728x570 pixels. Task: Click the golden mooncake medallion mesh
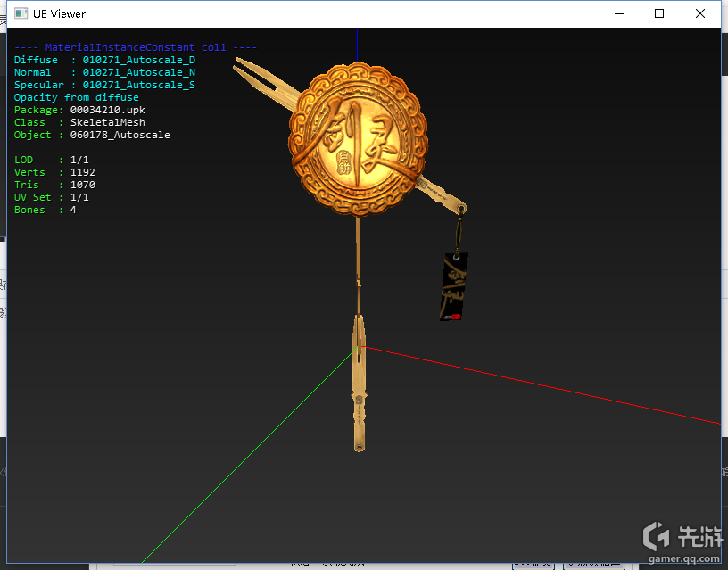coord(358,139)
